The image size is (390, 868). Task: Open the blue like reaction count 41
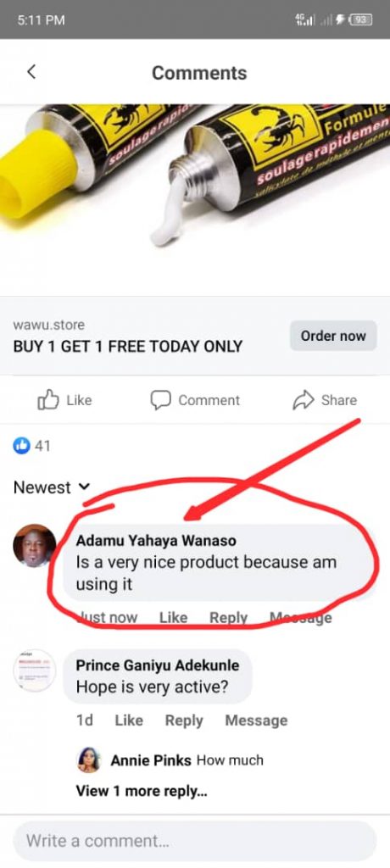click(31, 446)
